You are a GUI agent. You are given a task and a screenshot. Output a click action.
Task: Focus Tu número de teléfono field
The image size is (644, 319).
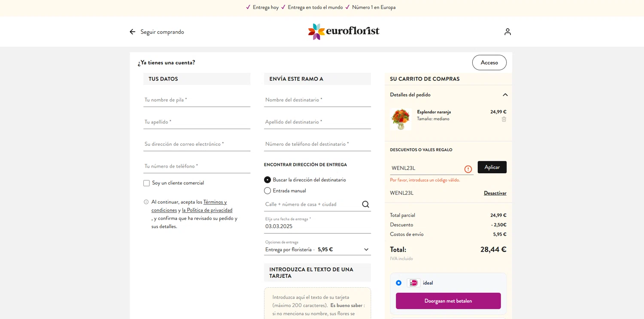tap(197, 166)
